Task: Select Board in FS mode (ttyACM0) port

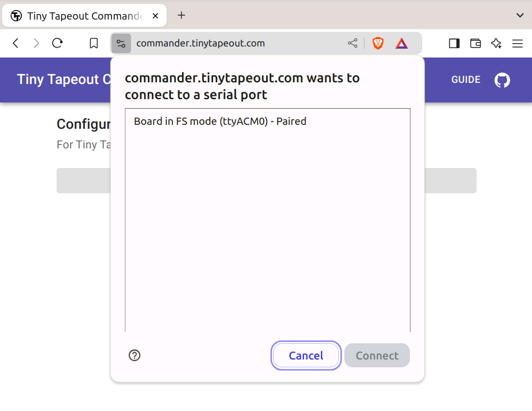Action: click(220, 121)
